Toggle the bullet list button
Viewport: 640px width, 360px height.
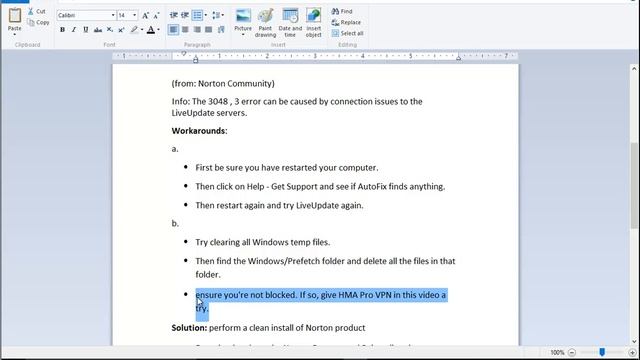(197, 16)
